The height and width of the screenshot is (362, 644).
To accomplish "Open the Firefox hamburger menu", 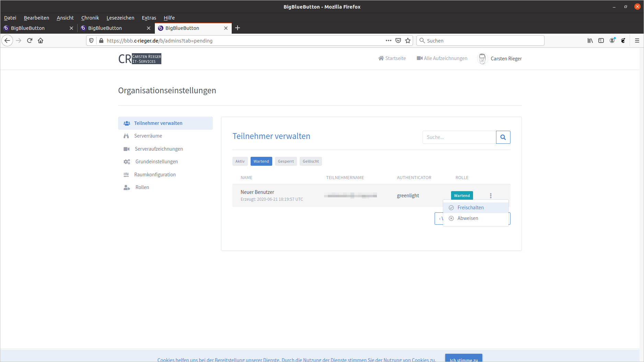I will [637, 40].
